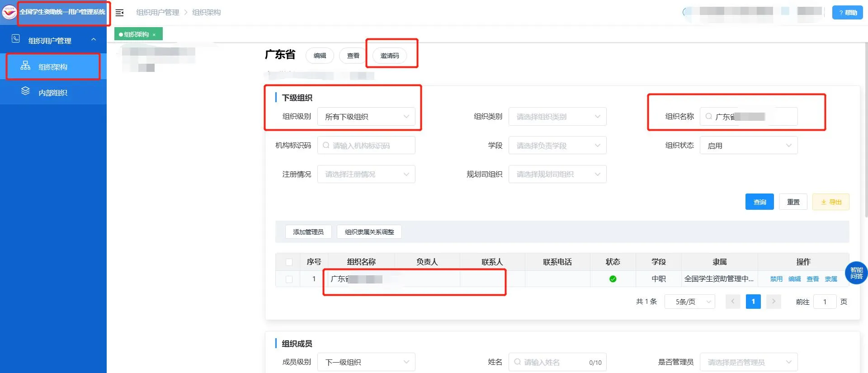Click the 邀请码 button

coord(389,56)
